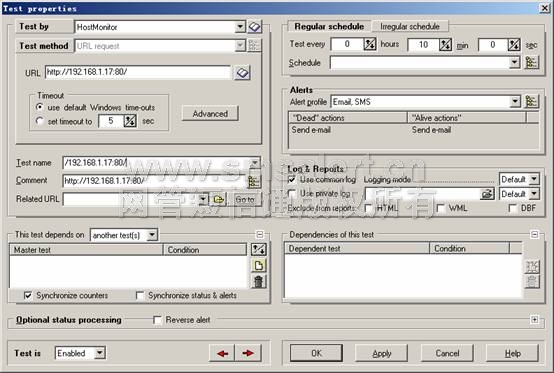Click Send e-mail under Dead actions
Image resolution: width=554 pixels, height=373 pixels.
pos(311,130)
